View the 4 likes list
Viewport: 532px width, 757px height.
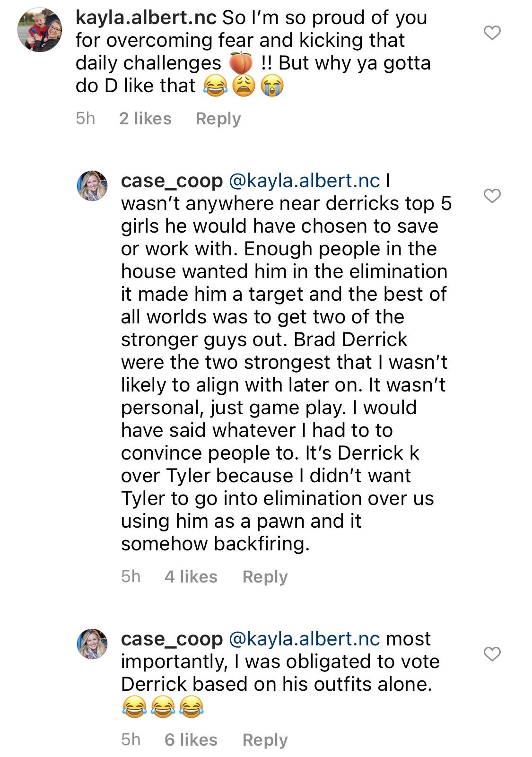(x=191, y=576)
